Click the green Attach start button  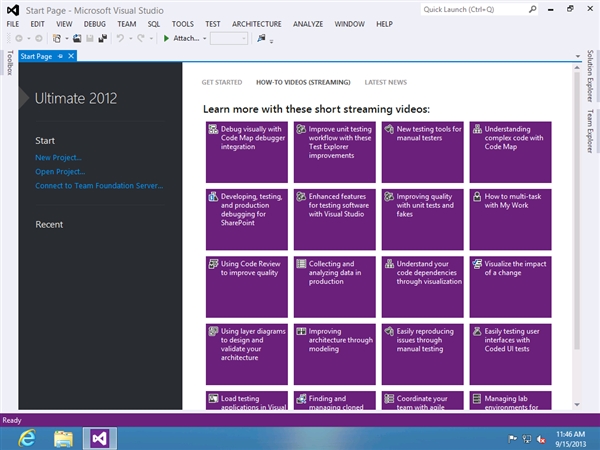[x=181, y=38]
